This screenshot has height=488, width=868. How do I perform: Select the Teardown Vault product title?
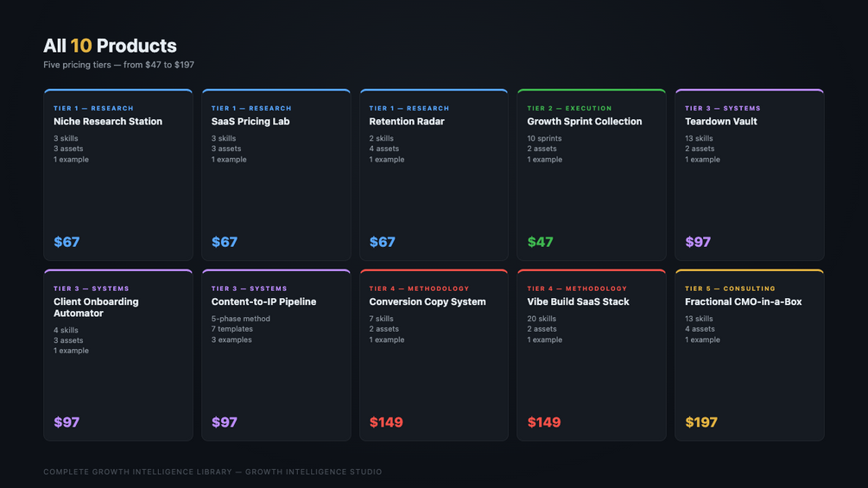(x=721, y=122)
